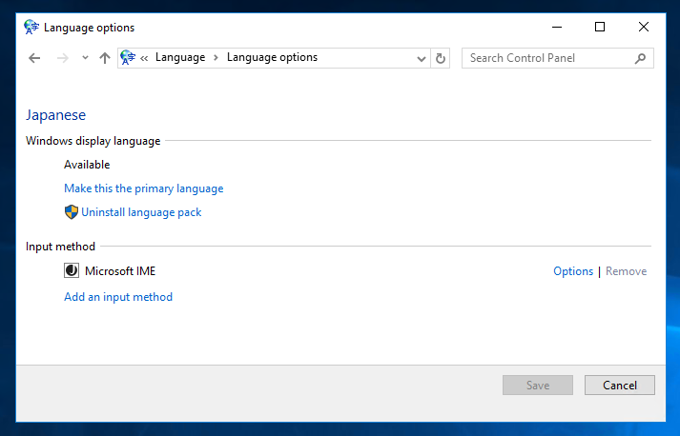
Task: Go up one level with up arrow
Action: click(x=105, y=58)
